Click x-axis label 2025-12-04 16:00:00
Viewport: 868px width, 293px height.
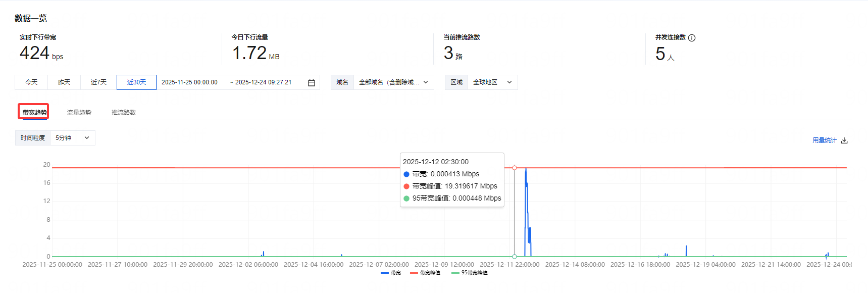point(314,265)
